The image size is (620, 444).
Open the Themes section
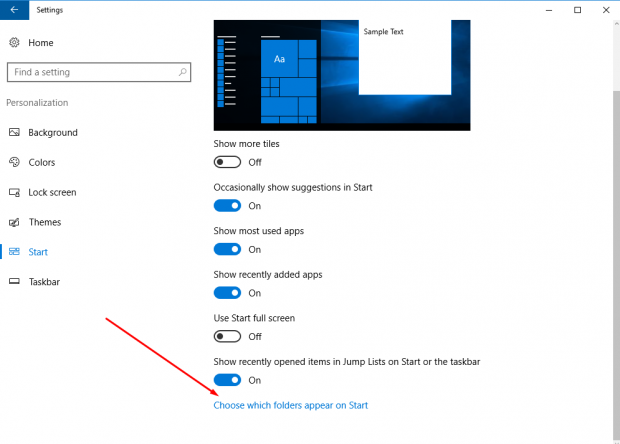tap(45, 222)
